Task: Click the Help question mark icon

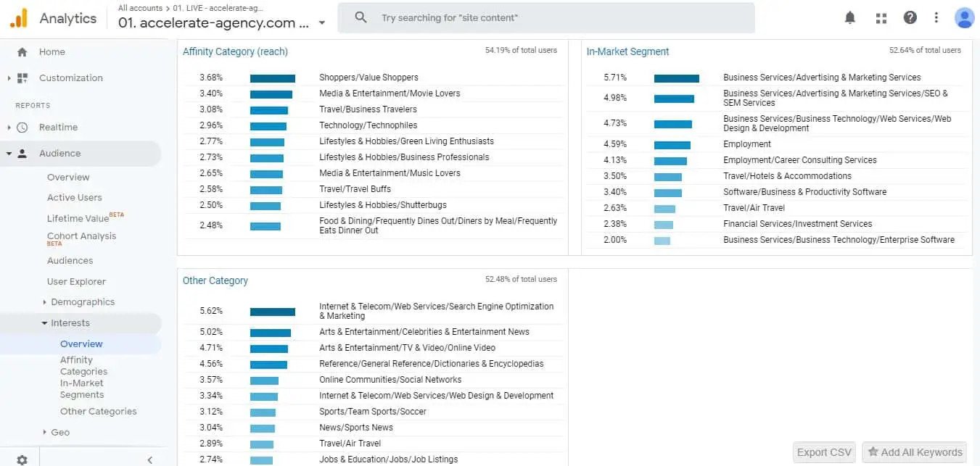Action: coord(910,18)
